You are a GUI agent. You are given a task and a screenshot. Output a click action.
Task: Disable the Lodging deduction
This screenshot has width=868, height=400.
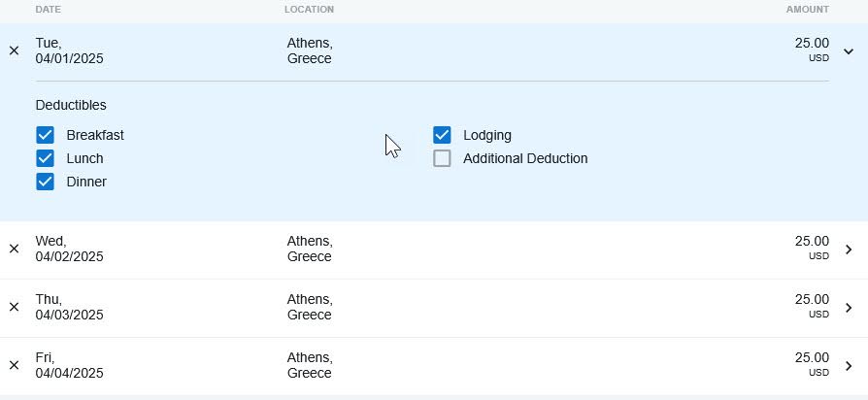coord(442,135)
